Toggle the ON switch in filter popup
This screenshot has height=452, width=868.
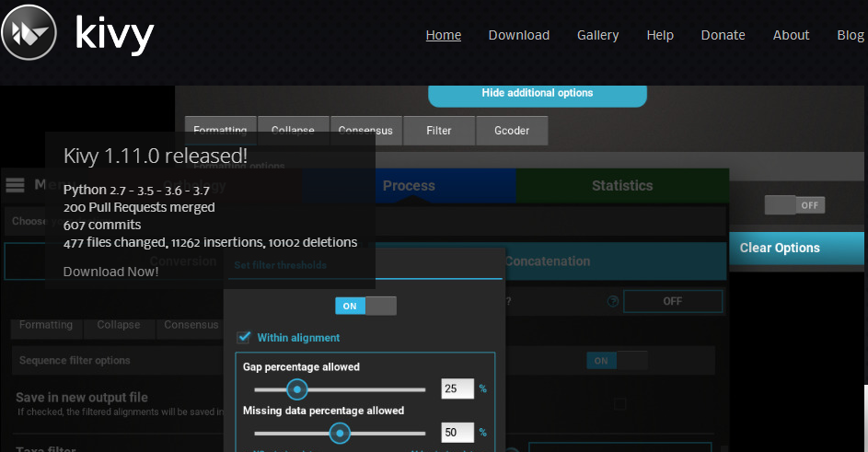pos(365,306)
